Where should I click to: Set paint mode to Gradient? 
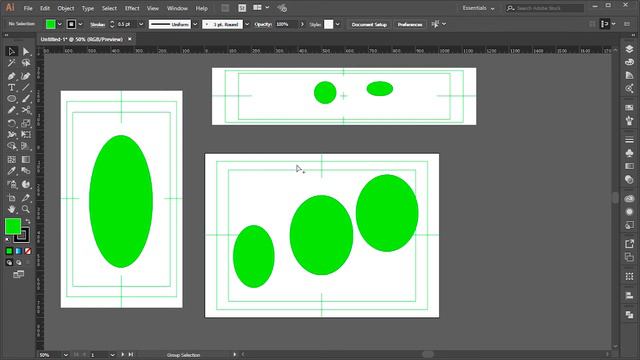tap(18, 251)
